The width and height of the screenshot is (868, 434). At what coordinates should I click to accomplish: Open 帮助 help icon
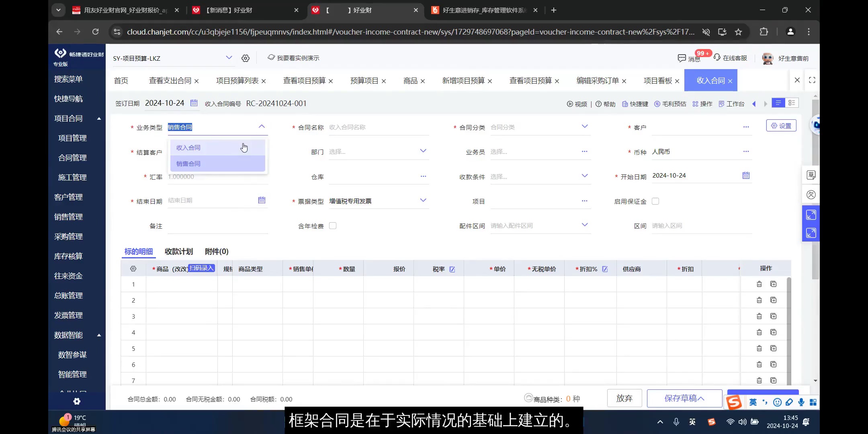599,104
